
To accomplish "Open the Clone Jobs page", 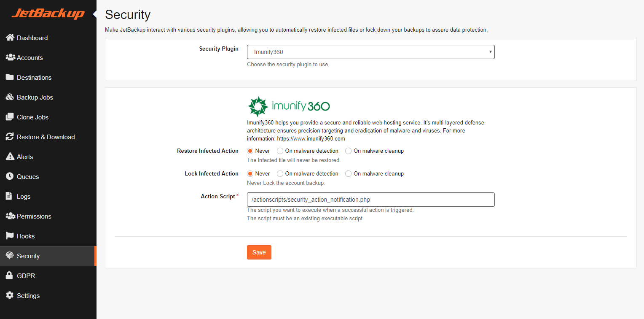I will (x=48, y=117).
